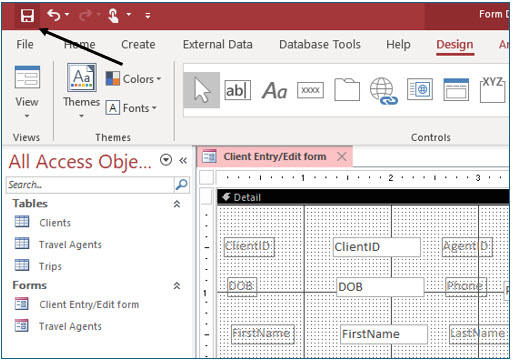Switch to the Home ribbon tab
Image resolution: width=514 pixels, height=360 pixels.
pos(80,44)
